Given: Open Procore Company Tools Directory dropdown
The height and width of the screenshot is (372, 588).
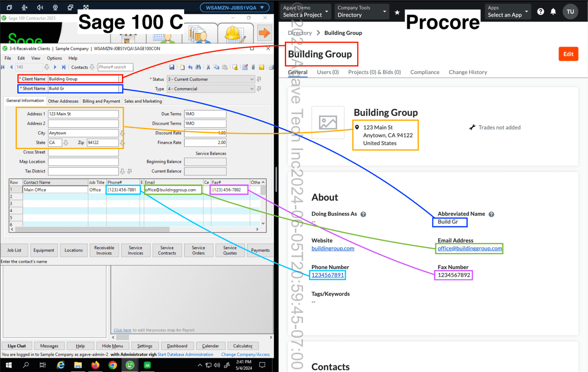Looking at the screenshot, I should 362,12.
